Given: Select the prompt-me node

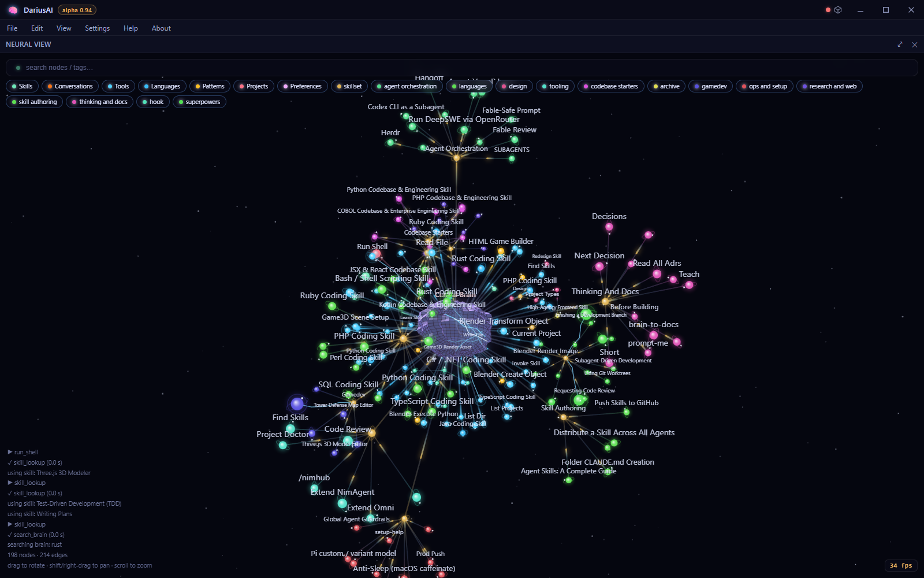Looking at the screenshot, I should tap(648, 353).
